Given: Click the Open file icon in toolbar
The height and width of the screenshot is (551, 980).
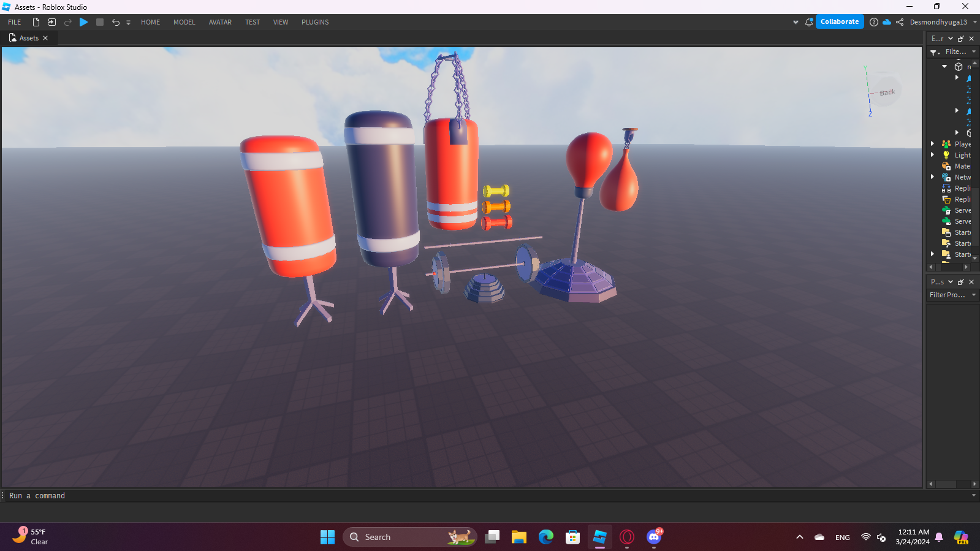Looking at the screenshot, I should coord(52,22).
